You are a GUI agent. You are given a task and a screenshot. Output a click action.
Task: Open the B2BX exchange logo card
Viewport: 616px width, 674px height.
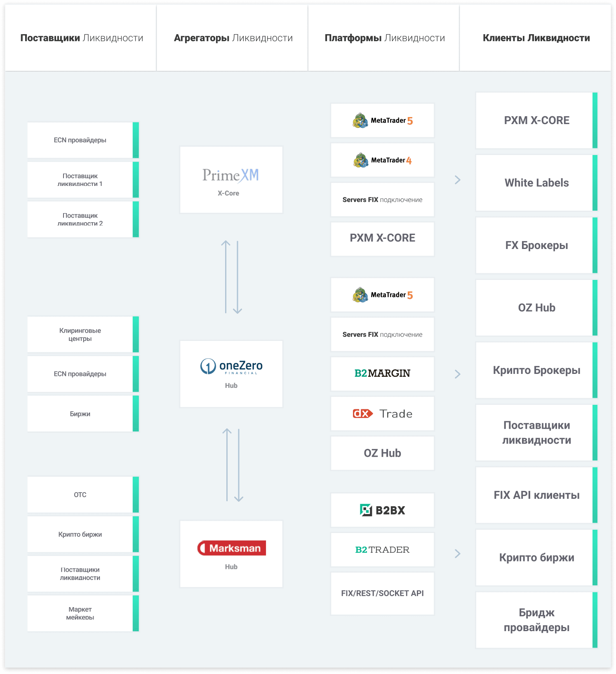(x=382, y=510)
